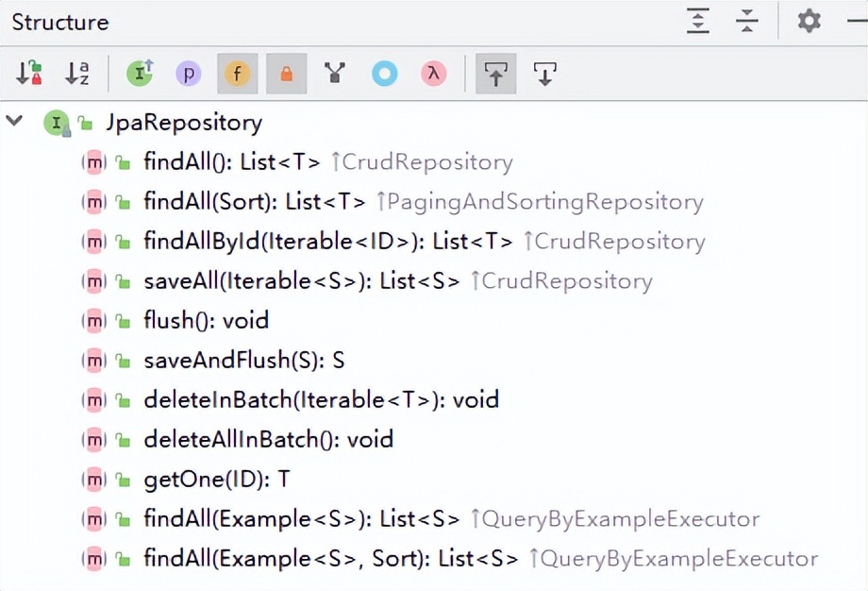The width and height of the screenshot is (868, 591).
Task: Select the saveAndFlush(S) method
Action: click(x=243, y=360)
